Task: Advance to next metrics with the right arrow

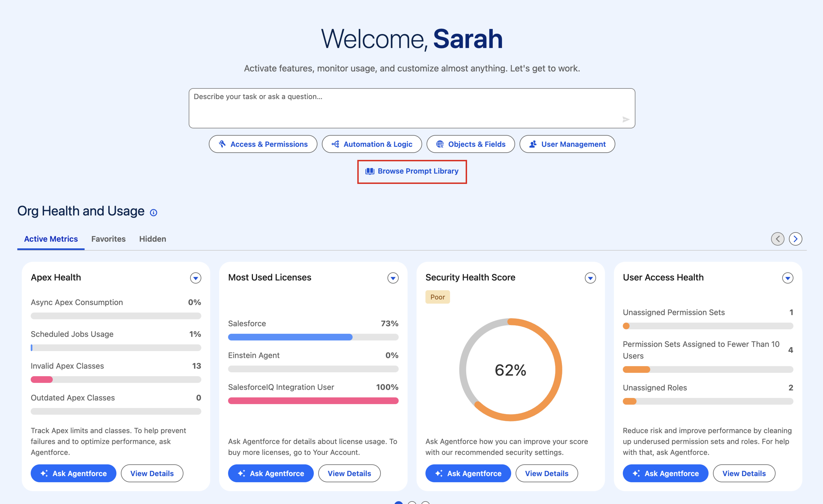Action: 796,239
